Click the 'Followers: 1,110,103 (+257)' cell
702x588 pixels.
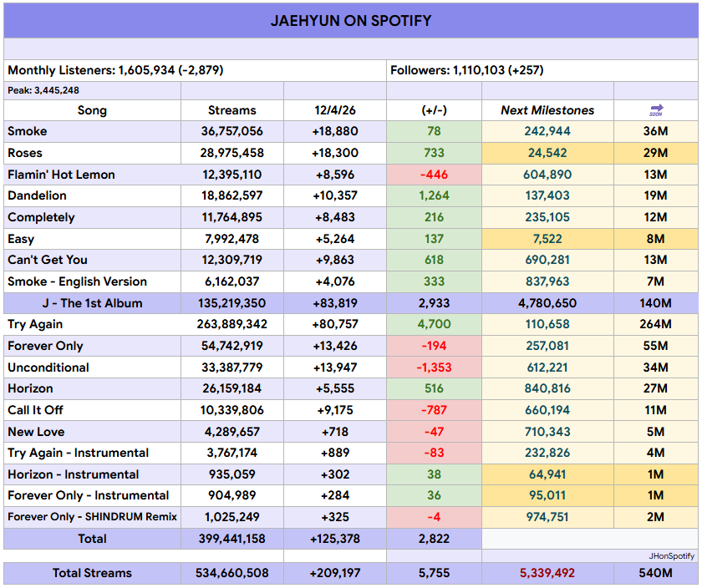[542, 70]
